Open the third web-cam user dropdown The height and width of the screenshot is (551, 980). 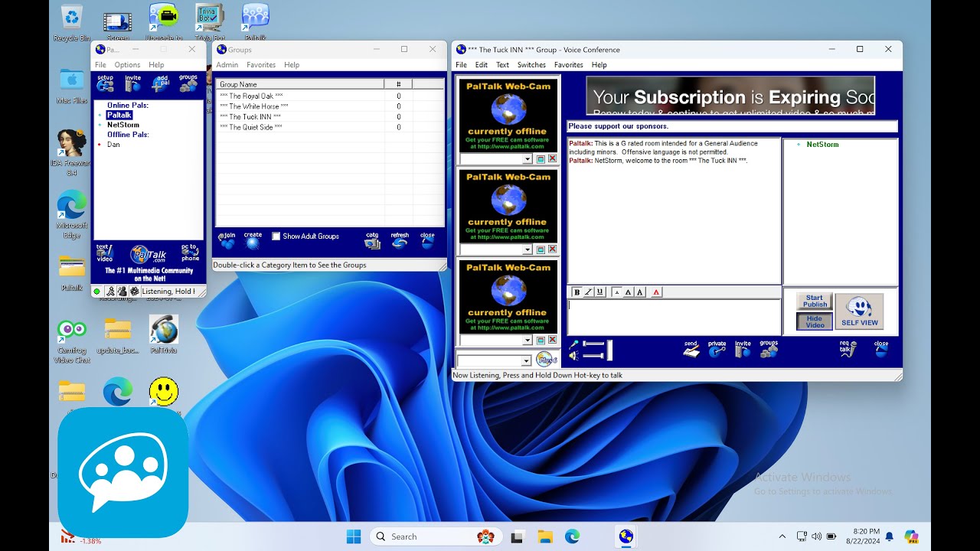527,341
